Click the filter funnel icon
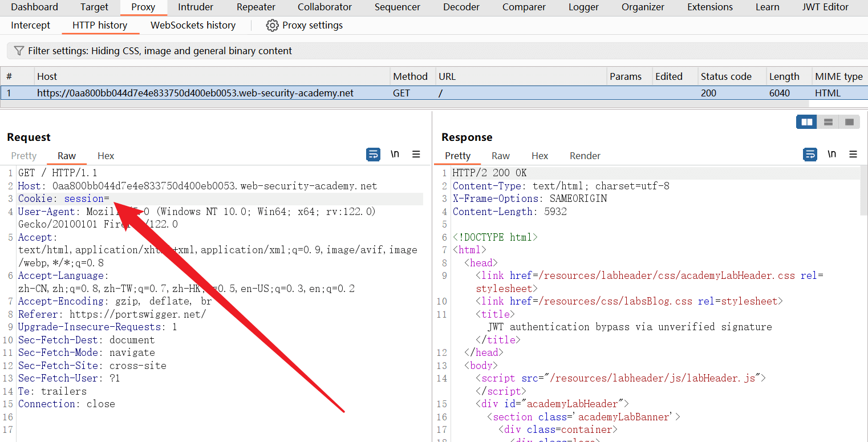This screenshot has height=442, width=868. pyautogui.click(x=19, y=51)
